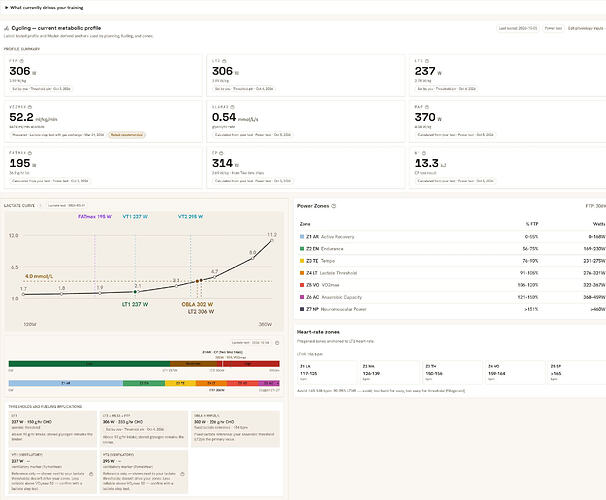Click LT2 source pill under 306

[243, 89]
